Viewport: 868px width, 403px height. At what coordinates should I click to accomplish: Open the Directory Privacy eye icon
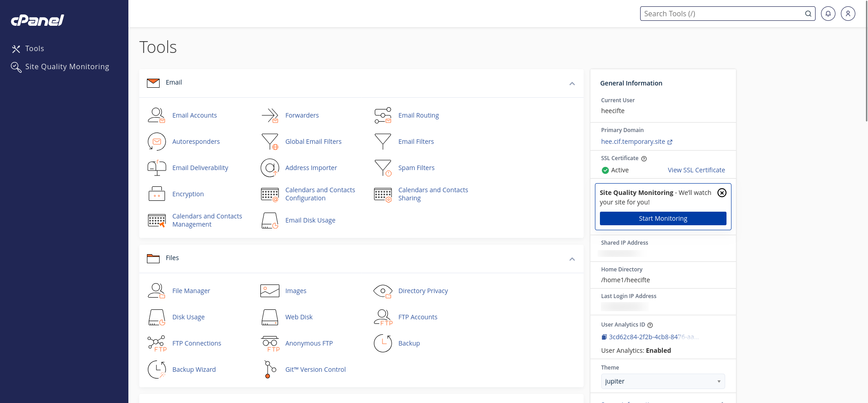coord(383,291)
